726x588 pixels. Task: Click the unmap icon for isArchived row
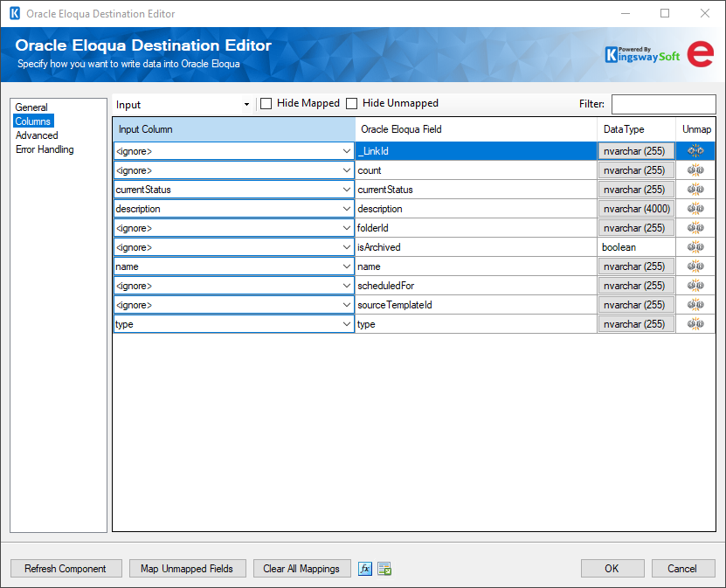695,247
